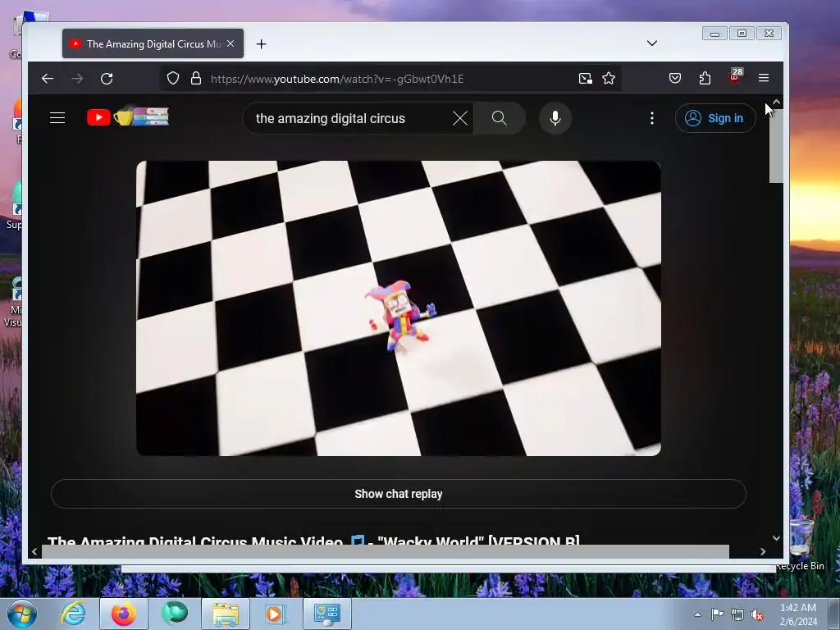Click the forward navigation arrow
The image size is (840, 630).
(77, 79)
